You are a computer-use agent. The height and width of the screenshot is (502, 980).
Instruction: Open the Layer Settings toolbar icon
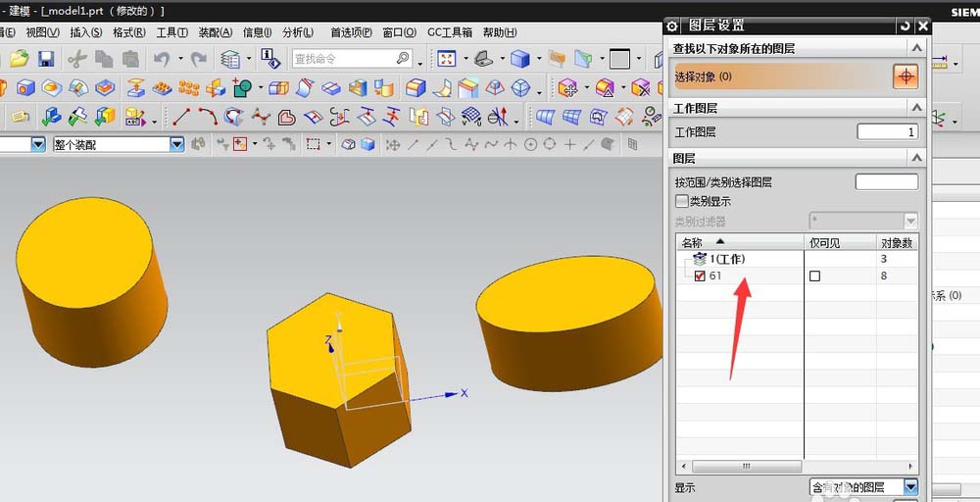(x=230, y=59)
